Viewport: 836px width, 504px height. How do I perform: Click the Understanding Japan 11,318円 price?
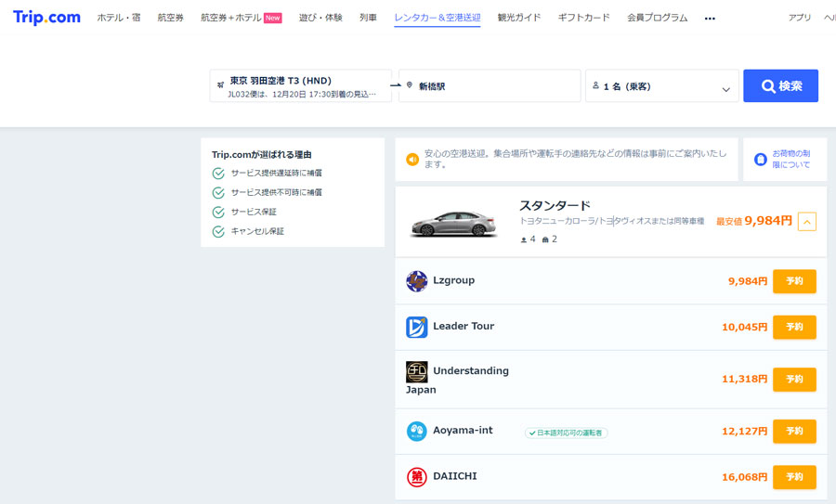pos(744,380)
